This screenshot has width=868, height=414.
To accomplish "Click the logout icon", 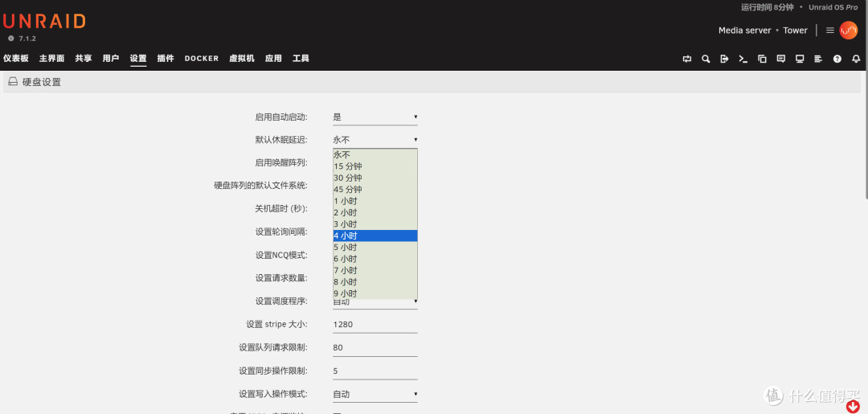I will coord(724,59).
